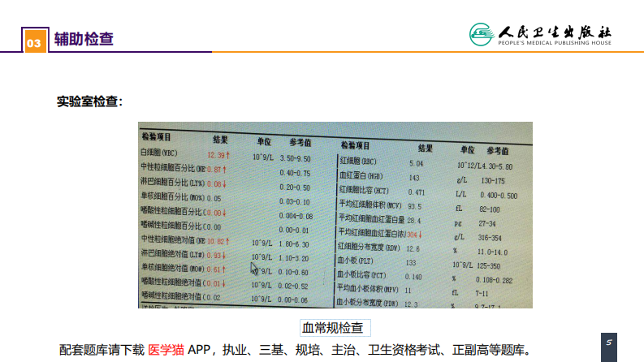Click the reference value 3.50-9.50
644x362 pixels.
295,158
